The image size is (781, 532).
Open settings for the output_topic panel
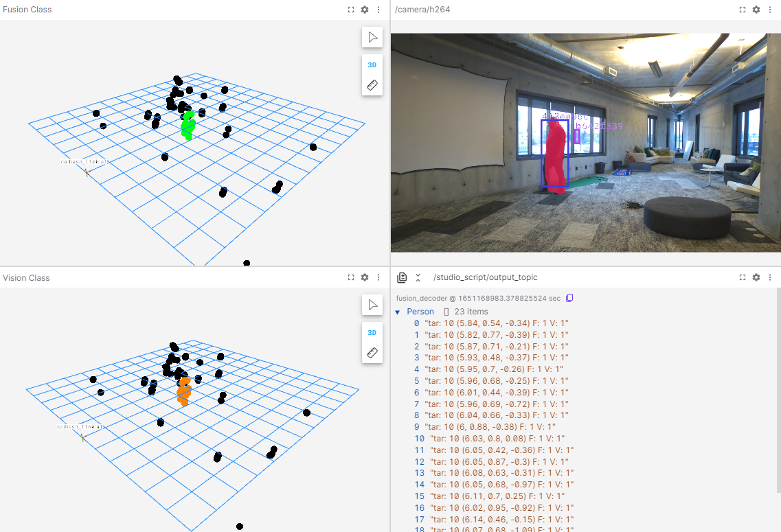756,277
